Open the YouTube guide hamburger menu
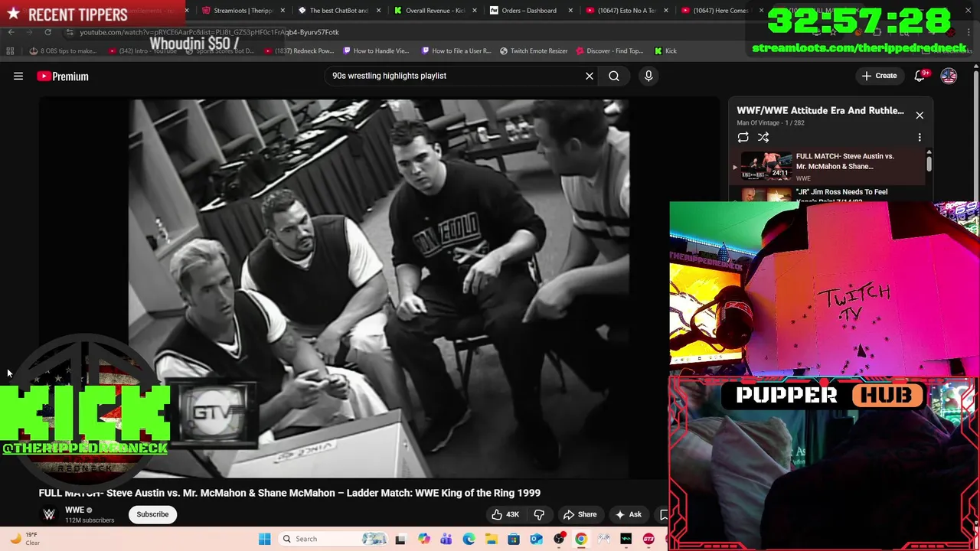The height and width of the screenshot is (551, 980). pos(18,76)
